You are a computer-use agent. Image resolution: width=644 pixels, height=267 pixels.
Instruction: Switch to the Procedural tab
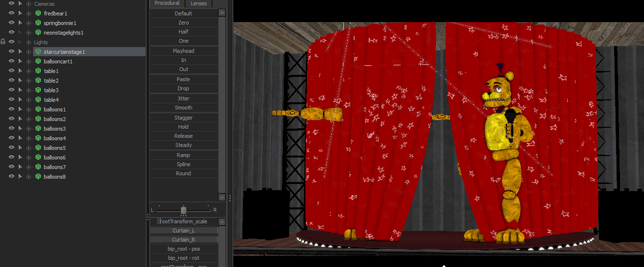(167, 3)
